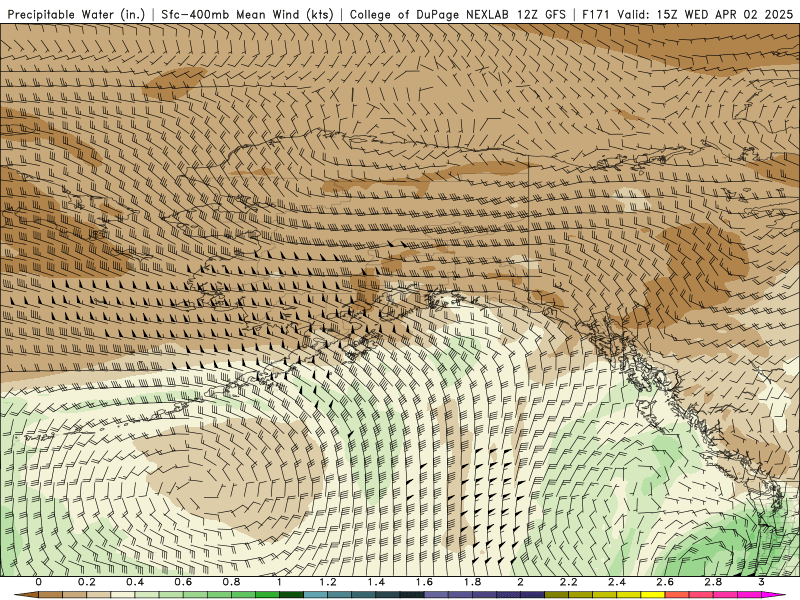Click the '2' label on the color scale
The width and height of the screenshot is (800, 600).
tap(520, 582)
